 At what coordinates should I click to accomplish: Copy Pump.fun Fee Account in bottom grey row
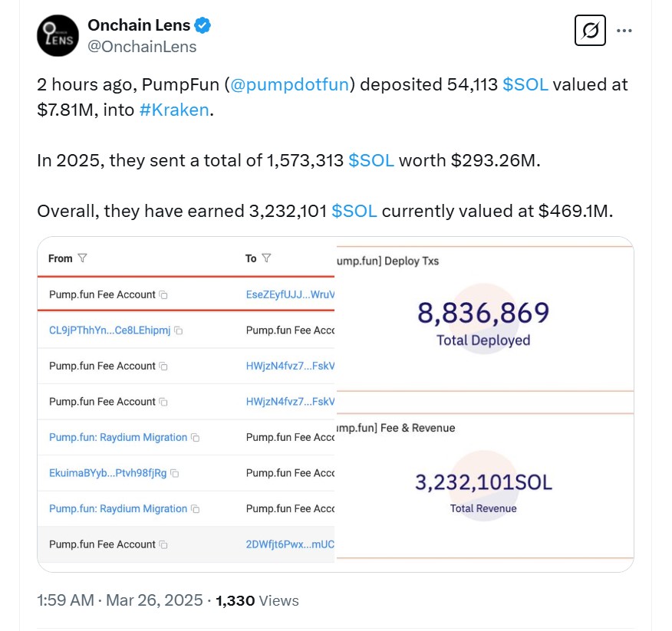(x=163, y=544)
